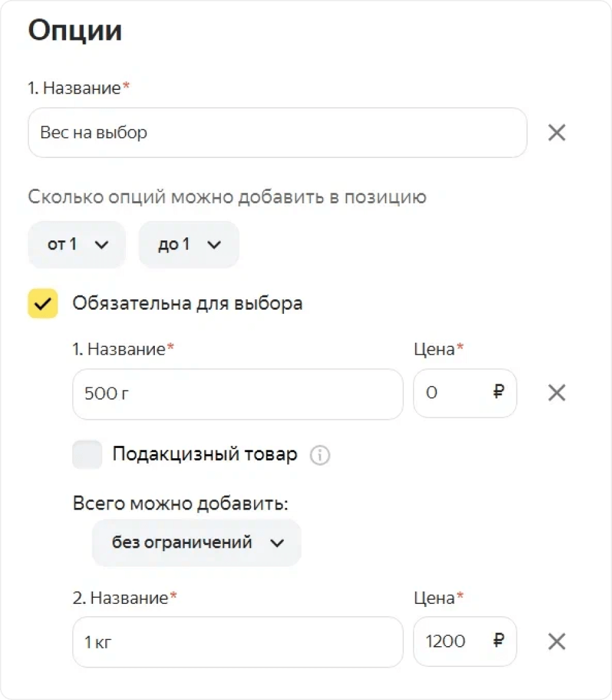Screen dimensions: 612x700
Task: Click the ruble sign in the 1200 price field
Action: click(x=499, y=641)
